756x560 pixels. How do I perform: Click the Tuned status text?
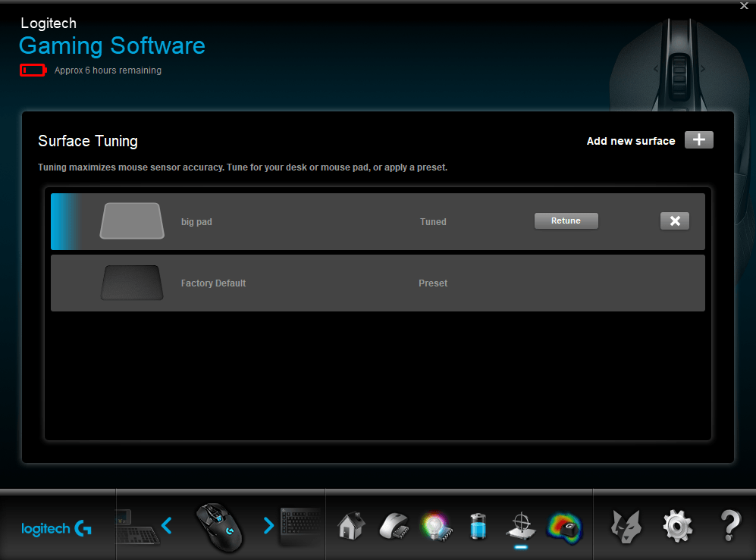[433, 222]
